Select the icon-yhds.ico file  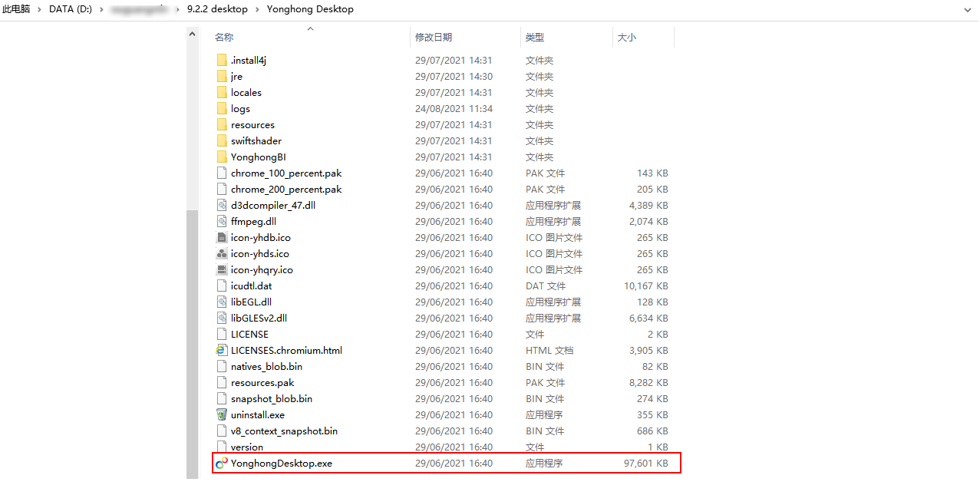click(x=260, y=253)
